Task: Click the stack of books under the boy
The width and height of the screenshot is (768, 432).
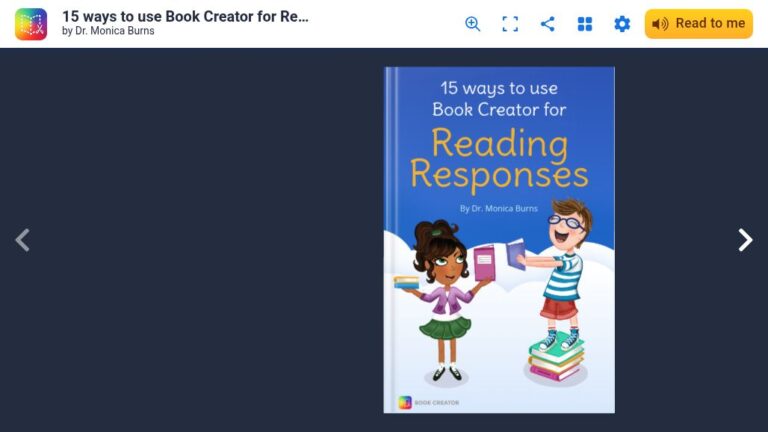Action: click(x=556, y=359)
